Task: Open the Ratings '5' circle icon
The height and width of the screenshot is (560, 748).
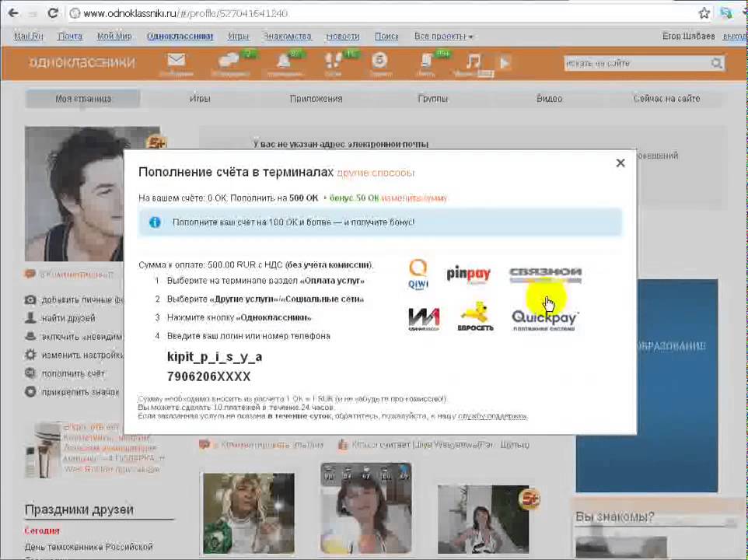Action: 379,60
